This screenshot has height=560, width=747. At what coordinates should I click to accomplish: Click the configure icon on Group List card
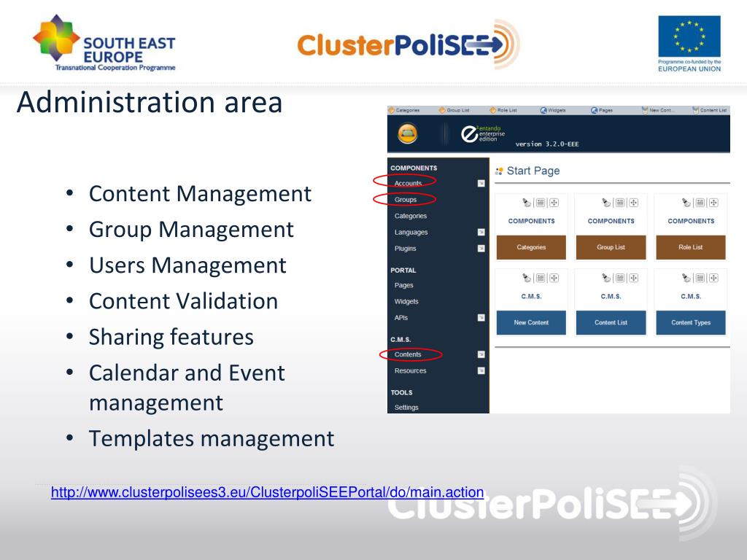coord(620,203)
